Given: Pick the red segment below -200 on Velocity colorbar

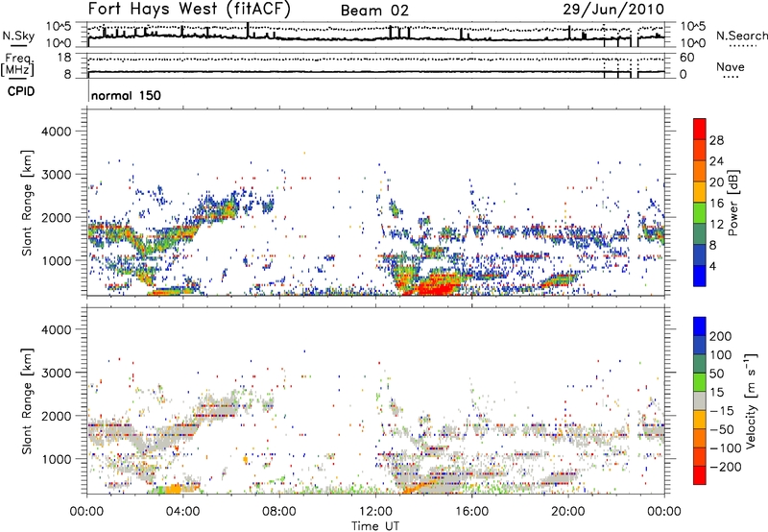Looking at the screenshot, I should click(700, 475).
